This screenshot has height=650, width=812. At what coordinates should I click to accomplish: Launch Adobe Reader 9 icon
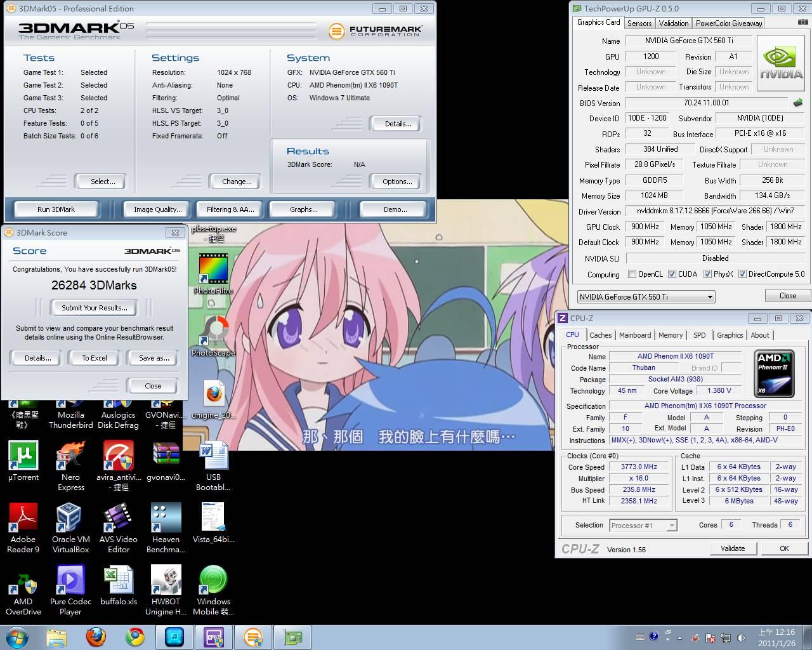click(23, 528)
